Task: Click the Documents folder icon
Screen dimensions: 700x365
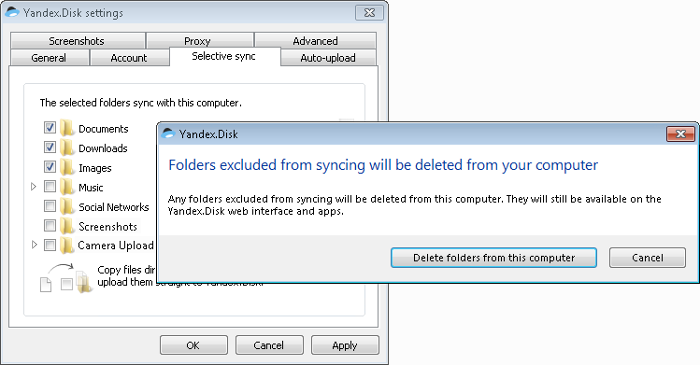Action: point(67,129)
